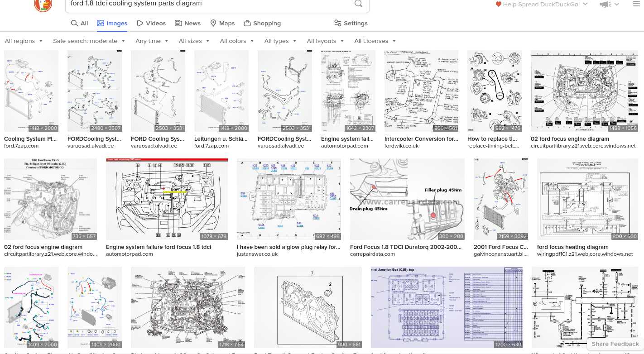Open the 2159 × 3092 2001 Ford Focus thumbnail

501,199
